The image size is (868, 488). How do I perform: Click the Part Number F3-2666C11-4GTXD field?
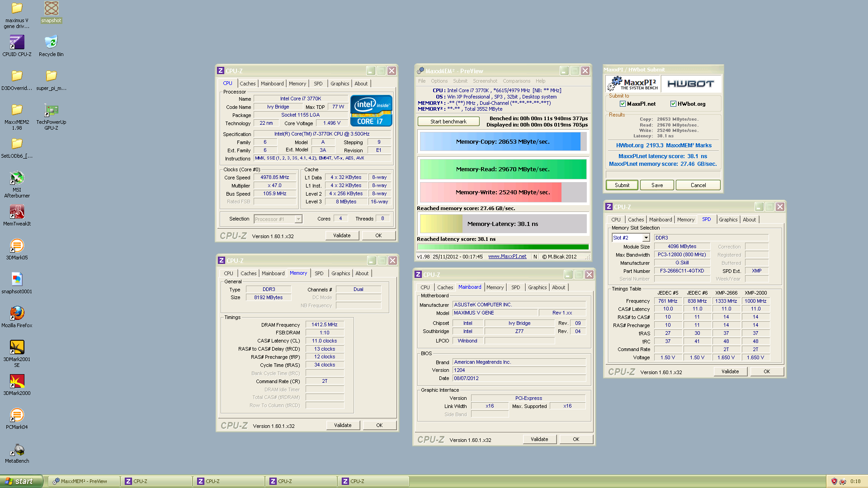pyautogui.click(x=682, y=271)
